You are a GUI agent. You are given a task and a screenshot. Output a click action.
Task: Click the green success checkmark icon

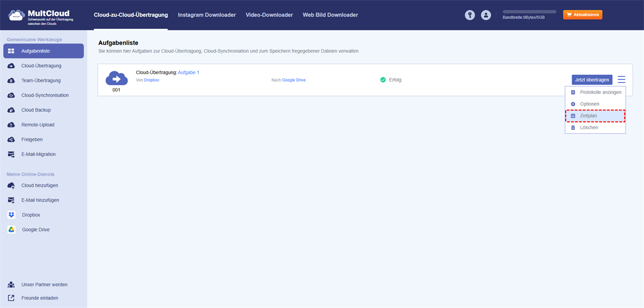coord(383,80)
